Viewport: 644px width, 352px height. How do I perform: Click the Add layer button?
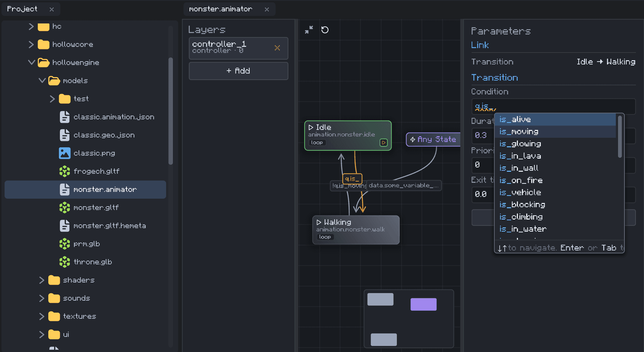[238, 71]
